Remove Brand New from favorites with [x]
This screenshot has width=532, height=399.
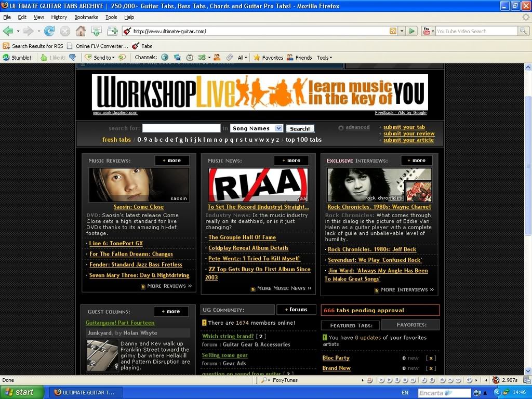click(431, 368)
